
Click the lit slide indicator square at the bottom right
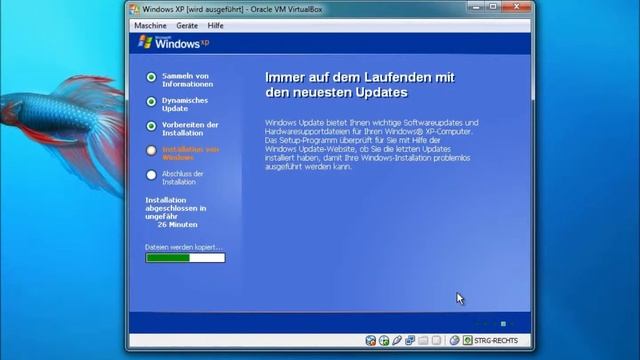pos(503,324)
